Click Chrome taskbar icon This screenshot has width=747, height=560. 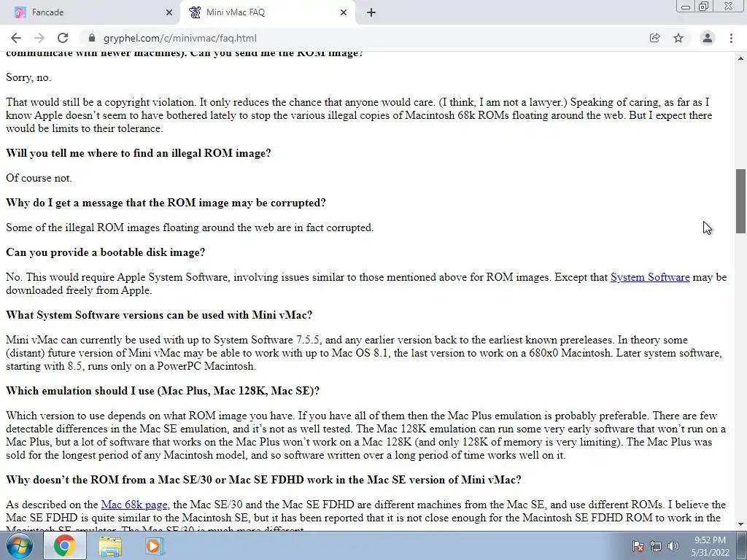tap(65, 545)
